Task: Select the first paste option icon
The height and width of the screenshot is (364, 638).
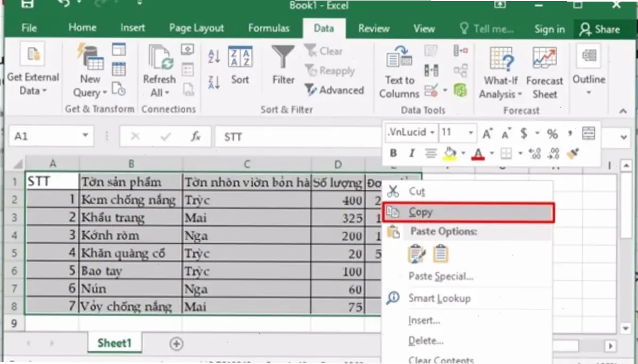Action: [x=417, y=254]
